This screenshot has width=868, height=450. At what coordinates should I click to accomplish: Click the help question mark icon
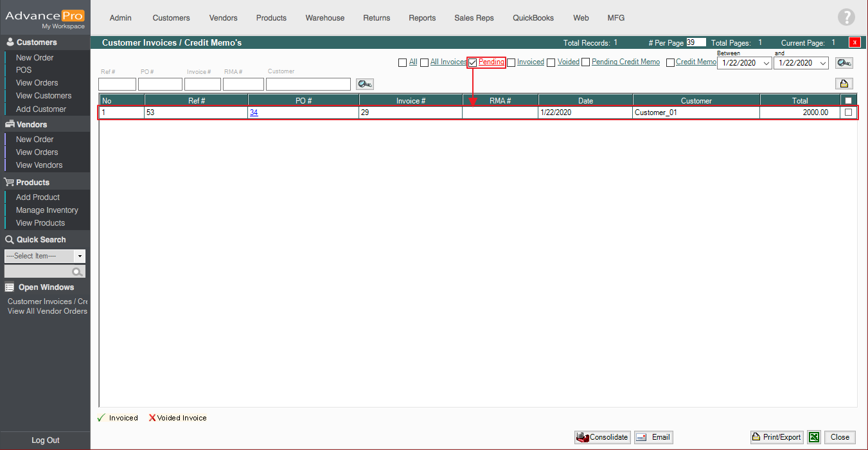pyautogui.click(x=846, y=18)
